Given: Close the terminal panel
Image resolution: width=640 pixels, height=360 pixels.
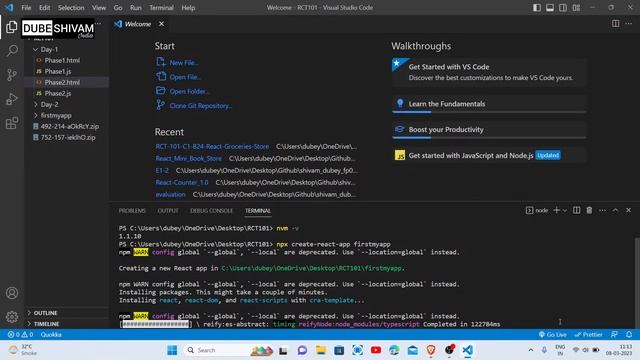Looking at the screenshot, I should (629, 210).
